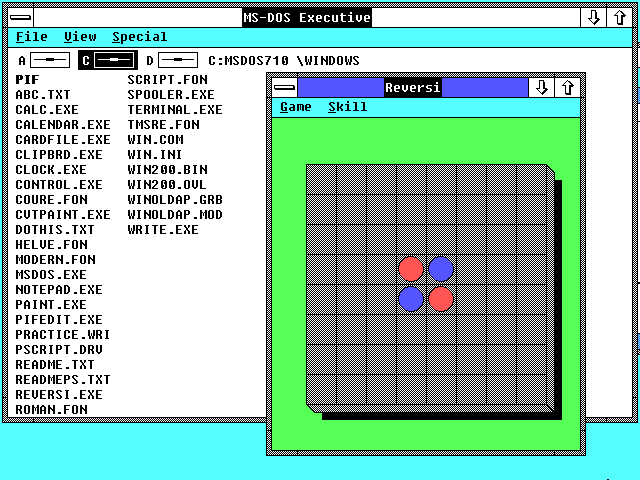Screen dimensions: 640x480
Task: Select PRACTICE.WRI in file list
Action: [x=63, y=335]
